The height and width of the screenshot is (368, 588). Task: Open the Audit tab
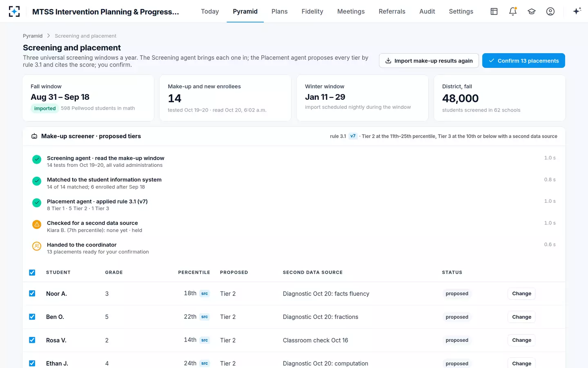pyautogui.click(x=427, y=11)
